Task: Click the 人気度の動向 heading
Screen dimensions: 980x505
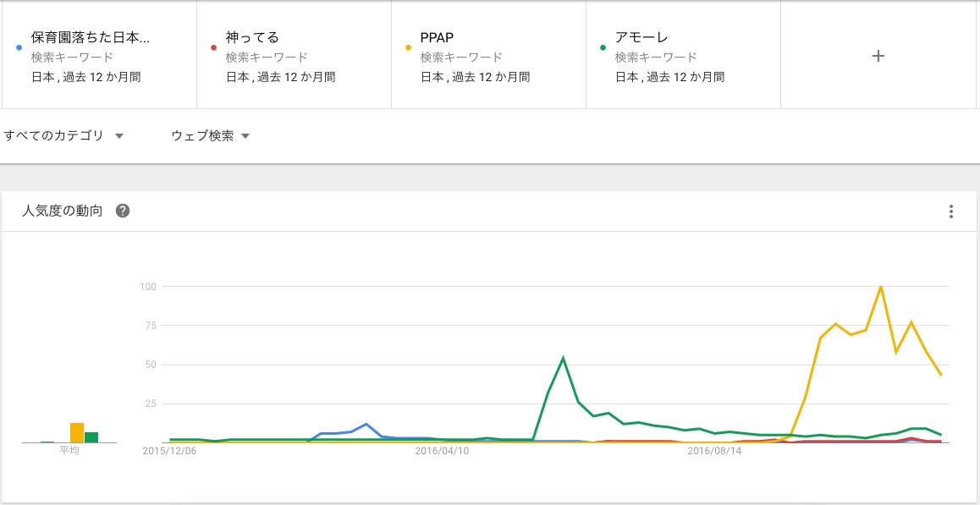Action: click(x=63, y=211)
